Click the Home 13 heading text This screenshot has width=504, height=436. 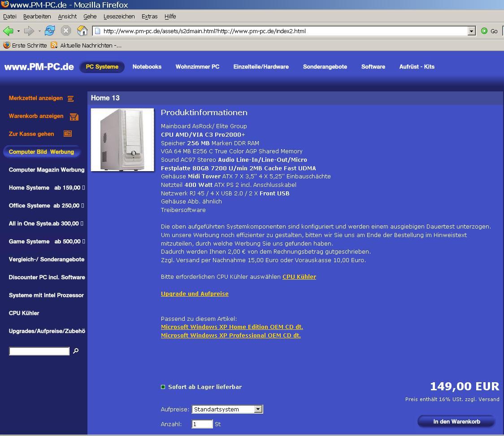pyautogui.click(x=105, y=98)
